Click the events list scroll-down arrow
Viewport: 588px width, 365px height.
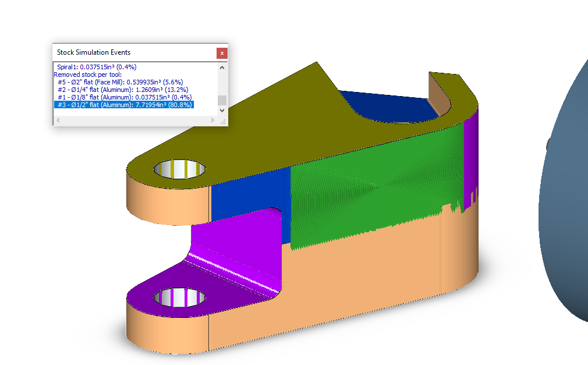pyautogui.click(x=222, y=110)
